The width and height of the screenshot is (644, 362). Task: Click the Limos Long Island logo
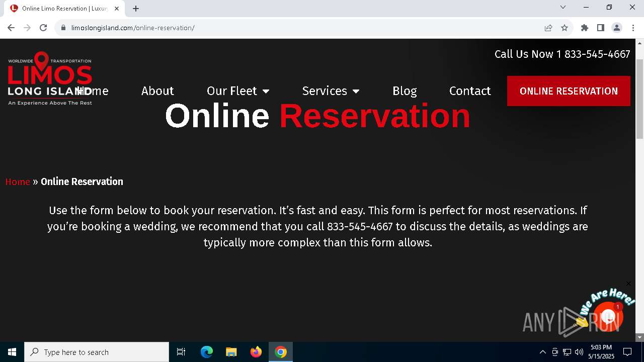pos(50,78)
